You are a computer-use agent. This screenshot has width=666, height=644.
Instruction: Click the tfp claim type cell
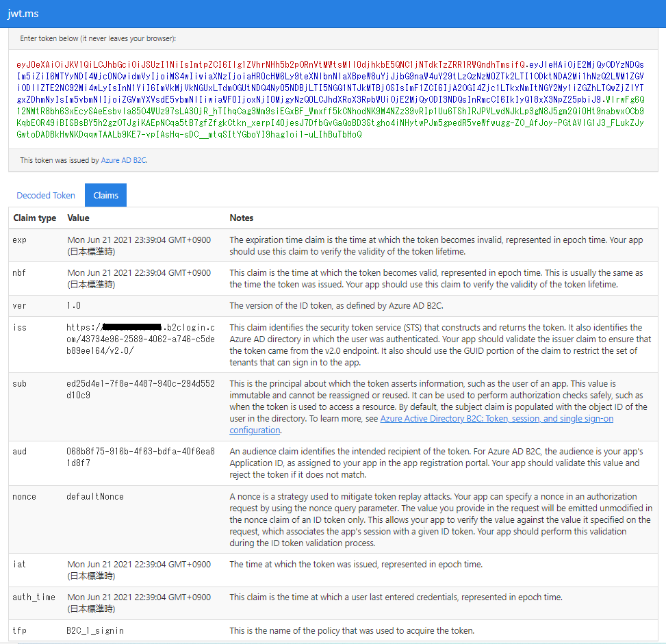click(20, 631)
